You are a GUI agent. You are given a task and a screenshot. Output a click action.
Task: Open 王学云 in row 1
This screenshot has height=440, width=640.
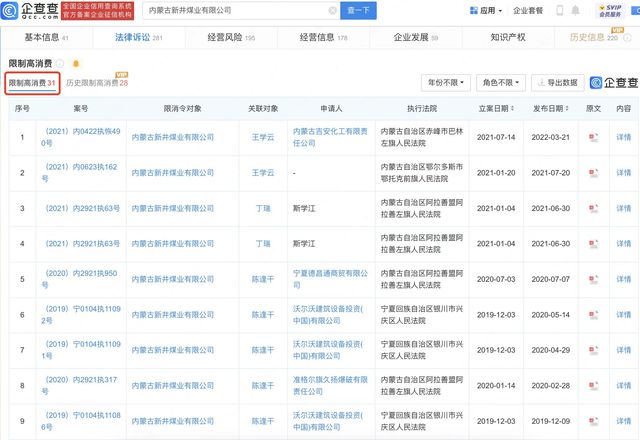(x=263, y=138)
